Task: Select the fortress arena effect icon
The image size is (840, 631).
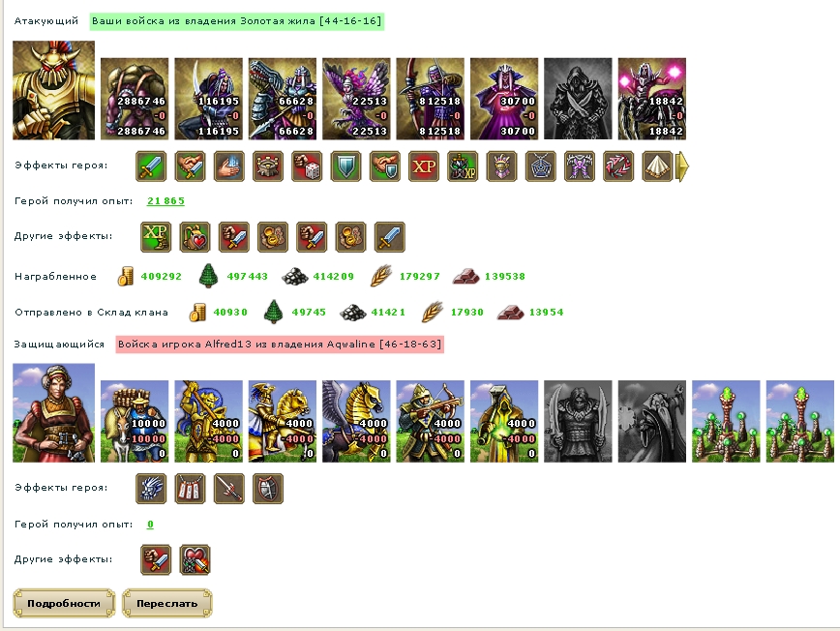Action: [x=268, y=166]
